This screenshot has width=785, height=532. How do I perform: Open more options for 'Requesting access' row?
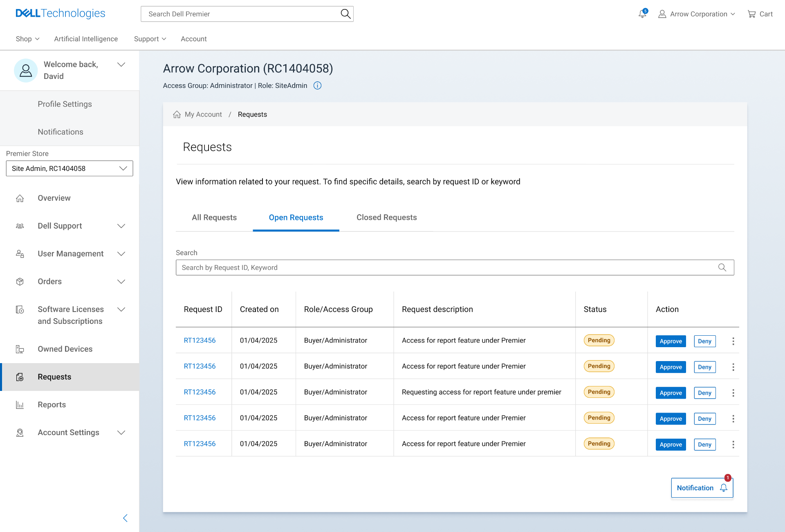[x=733, y=393]
